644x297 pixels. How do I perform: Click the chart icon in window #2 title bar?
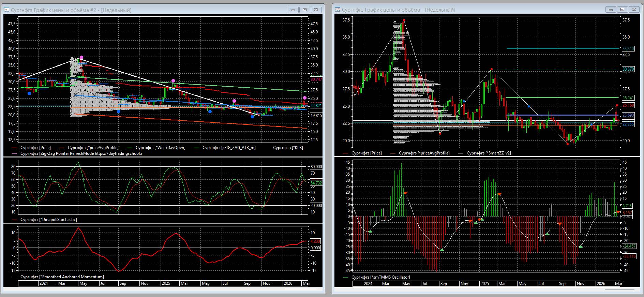pyautogui.click(x=6, y=10)
